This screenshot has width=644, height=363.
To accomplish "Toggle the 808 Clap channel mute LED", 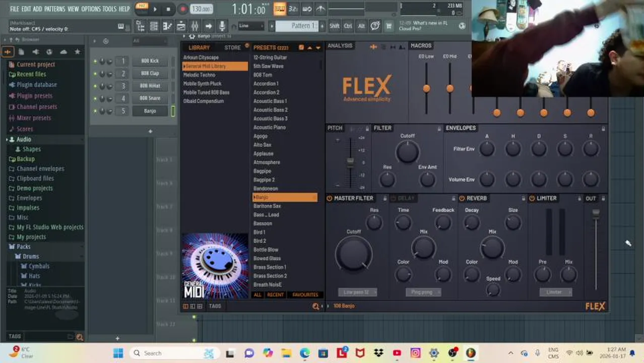I will pyautogui.click(x=95, y=74).
